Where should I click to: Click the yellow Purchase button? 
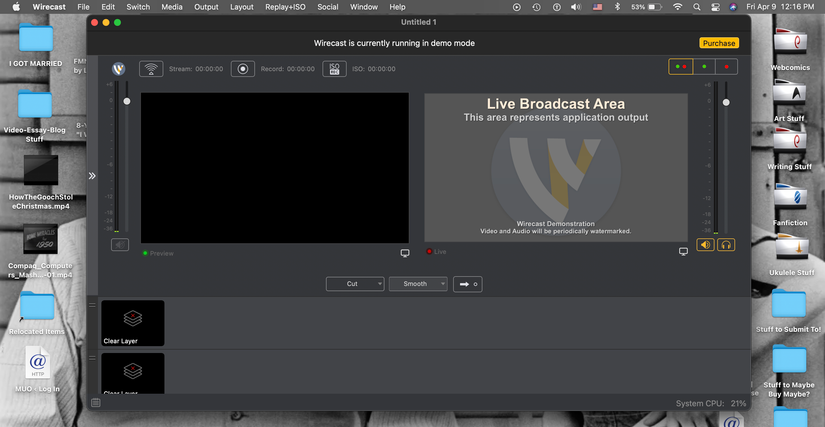tap(719, 43)
